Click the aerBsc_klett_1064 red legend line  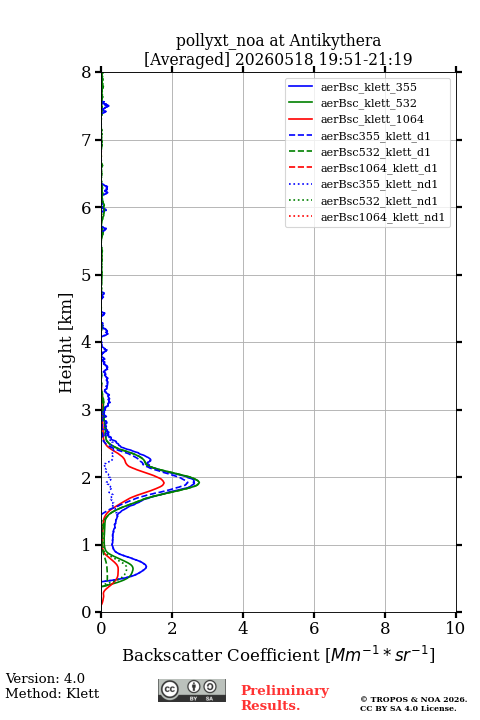[300, 119]
